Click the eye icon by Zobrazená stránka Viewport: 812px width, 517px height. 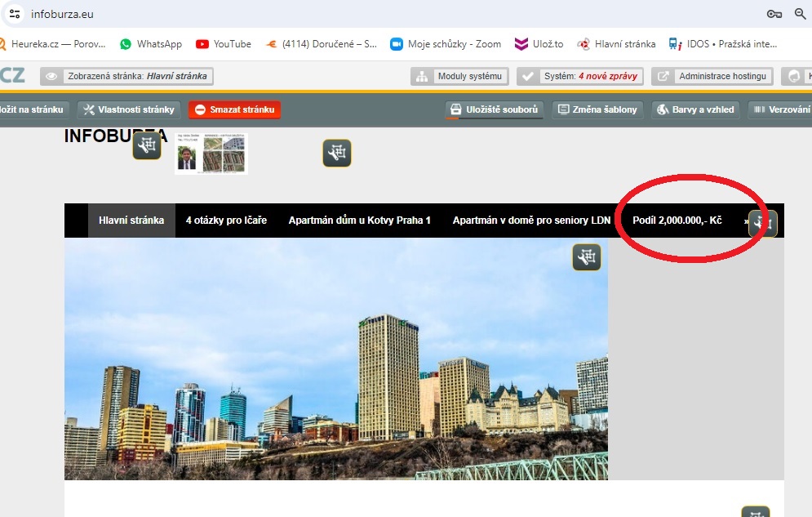(x=51, y=77)
